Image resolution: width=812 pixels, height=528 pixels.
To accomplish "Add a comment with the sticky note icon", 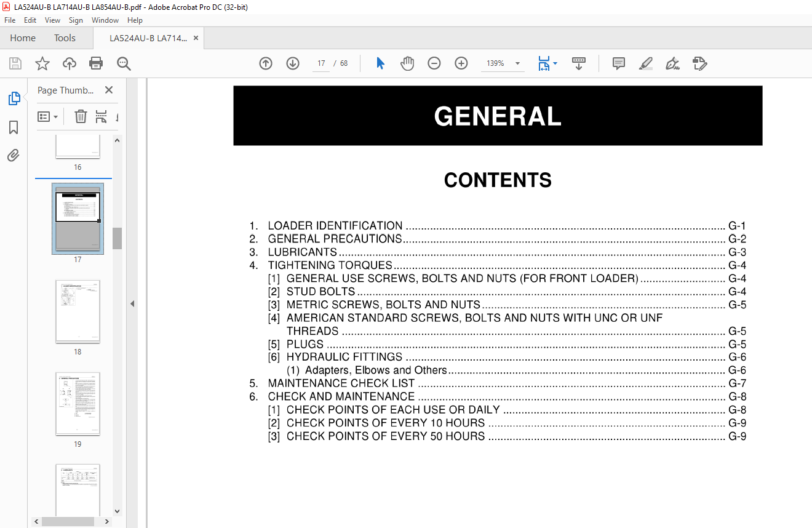I will coord(619,63).
